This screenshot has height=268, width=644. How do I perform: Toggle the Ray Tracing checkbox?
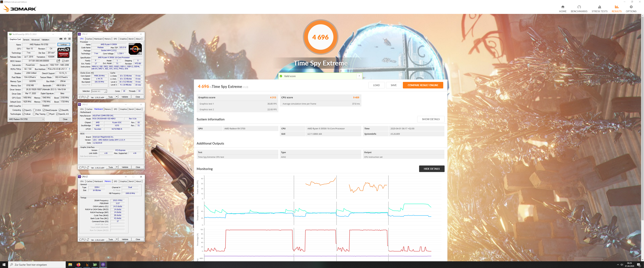point(34,114)
